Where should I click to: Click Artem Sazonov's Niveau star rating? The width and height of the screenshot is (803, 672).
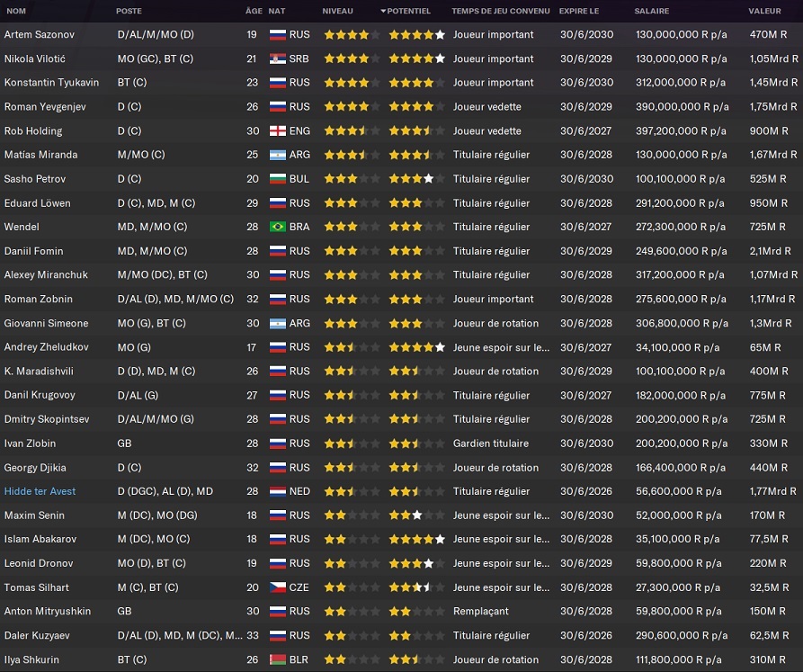tap(346, 35)
